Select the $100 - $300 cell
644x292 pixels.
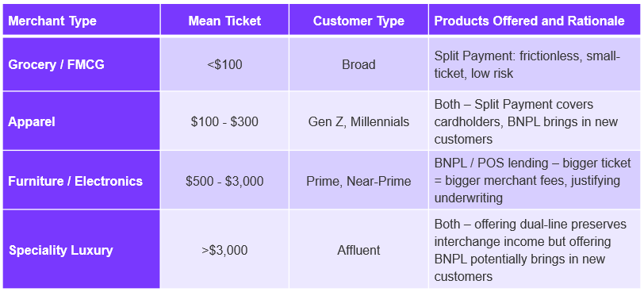224,121
